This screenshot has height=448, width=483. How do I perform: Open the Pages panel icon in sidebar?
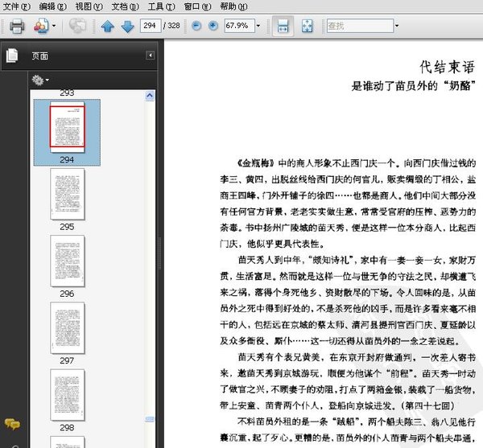click(x=12, y=55)
